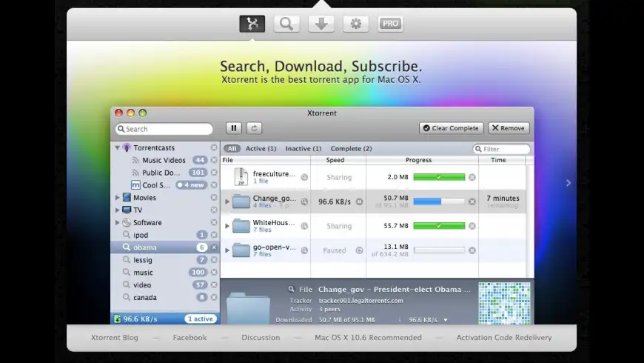Go to next slide with right chevron
This screenshot has width=644, height=363.
[568, 183]
